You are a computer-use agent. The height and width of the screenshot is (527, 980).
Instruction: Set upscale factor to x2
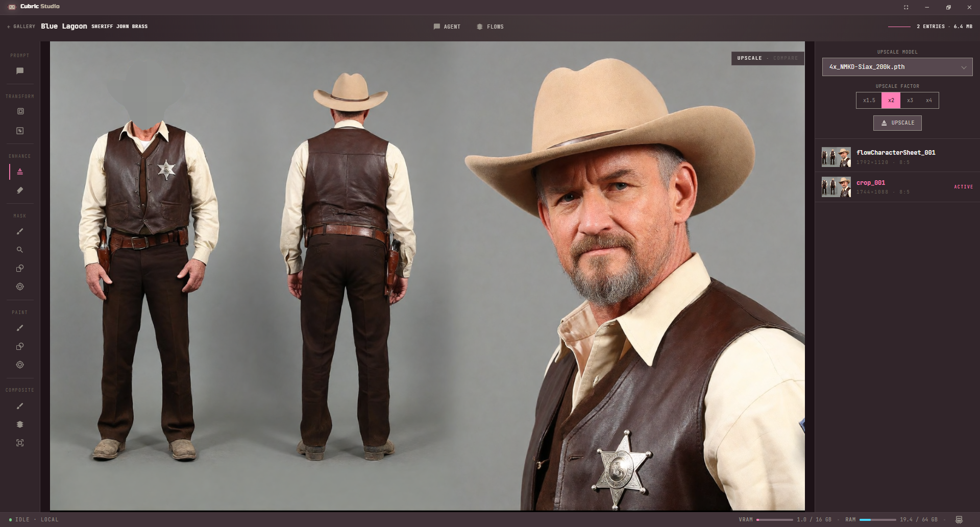click(891, 101)
